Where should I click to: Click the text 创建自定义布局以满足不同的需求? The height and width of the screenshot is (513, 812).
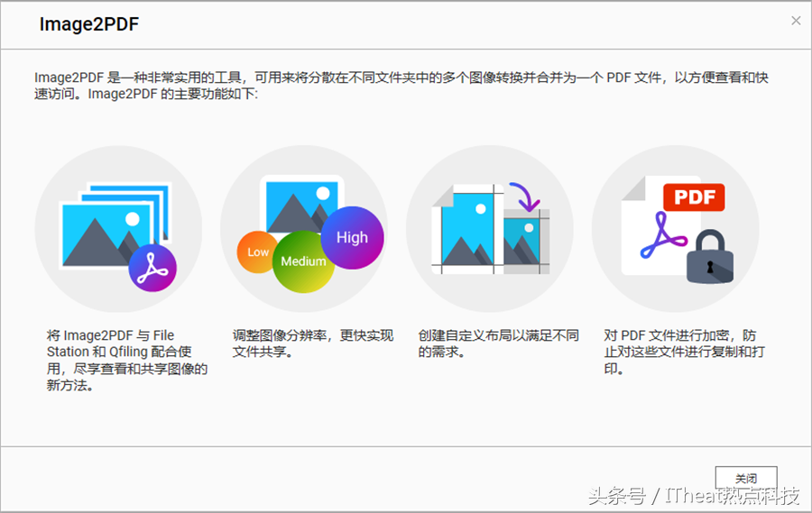click(498, 344)
